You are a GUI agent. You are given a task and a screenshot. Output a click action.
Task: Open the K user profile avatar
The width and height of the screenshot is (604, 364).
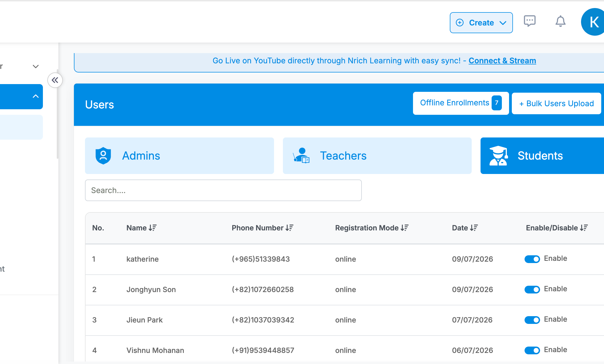point(593,22)
